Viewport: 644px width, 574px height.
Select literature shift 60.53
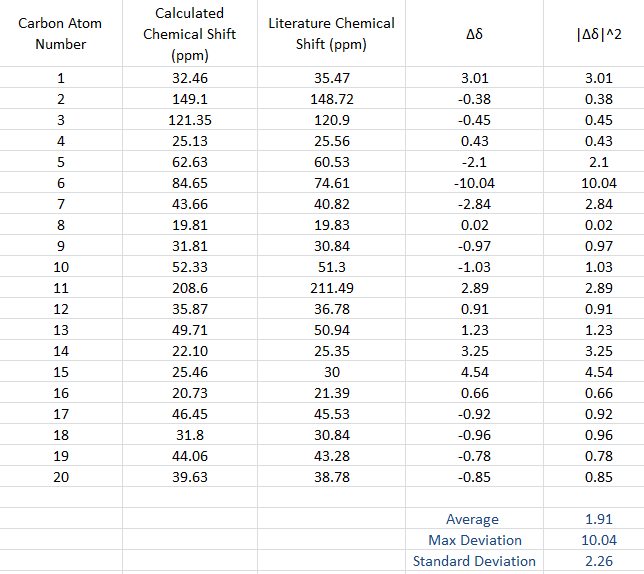pyautogui.click(x=331, y=161)
